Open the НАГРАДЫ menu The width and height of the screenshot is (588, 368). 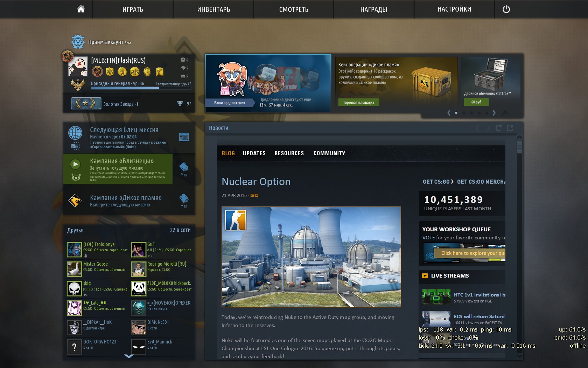374,9
